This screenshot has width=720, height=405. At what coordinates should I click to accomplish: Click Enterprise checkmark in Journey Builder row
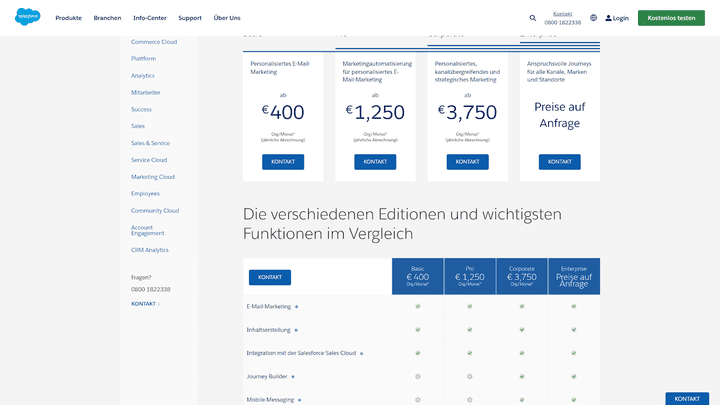tap(574, 377)
